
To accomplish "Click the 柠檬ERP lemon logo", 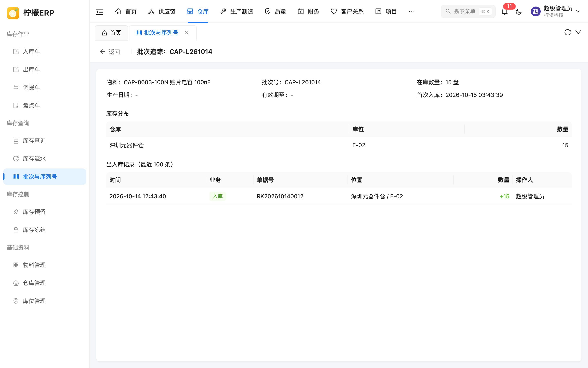I will [13, 13].
